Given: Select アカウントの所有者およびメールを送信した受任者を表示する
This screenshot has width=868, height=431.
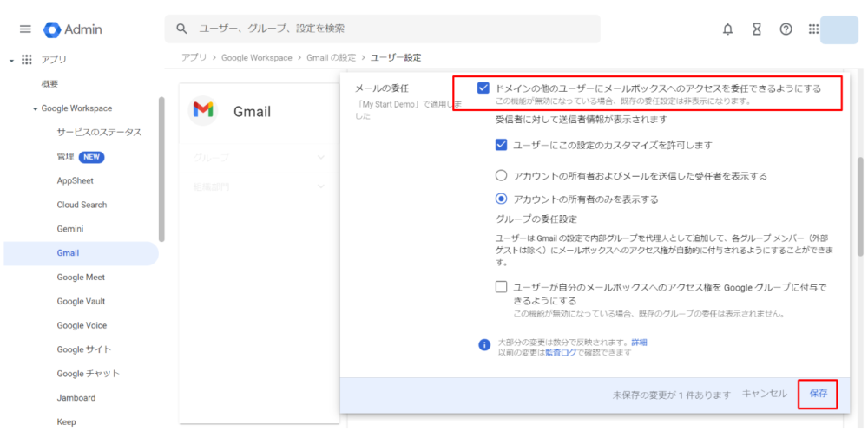Looking at the screenshot, I should (x=501, y=176).
